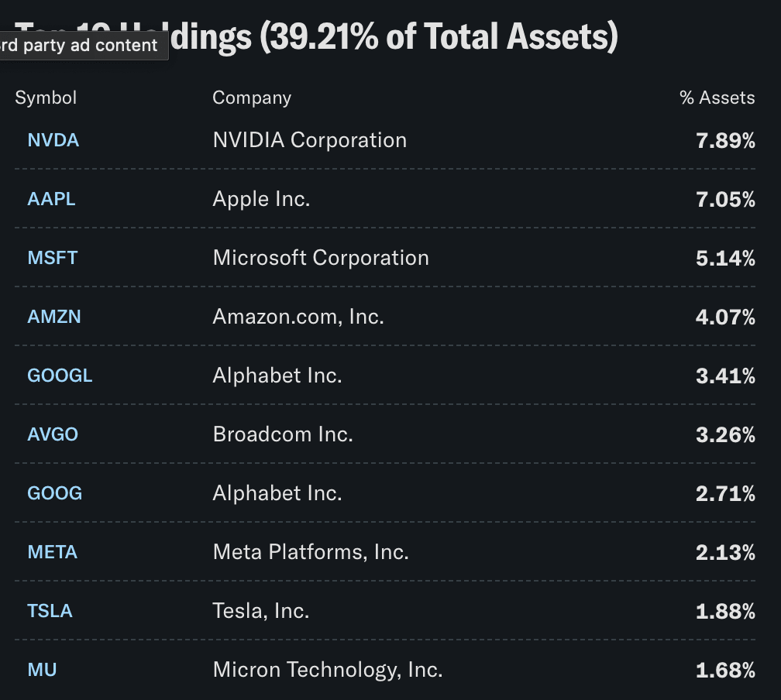Select the NVIDIA Corporation company name
This screenshot has height=700, width=781.
310,140
